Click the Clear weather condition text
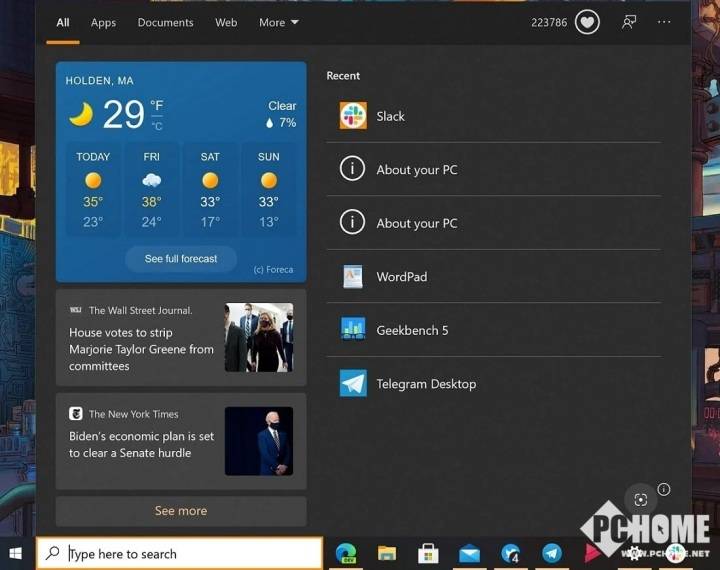 click(282, 106)
